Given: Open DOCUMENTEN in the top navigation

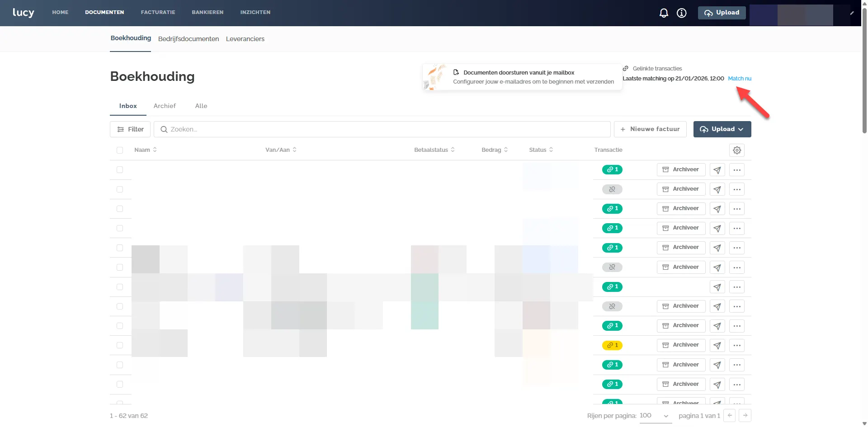Looking at the screenshot, I should click(104, 13).
